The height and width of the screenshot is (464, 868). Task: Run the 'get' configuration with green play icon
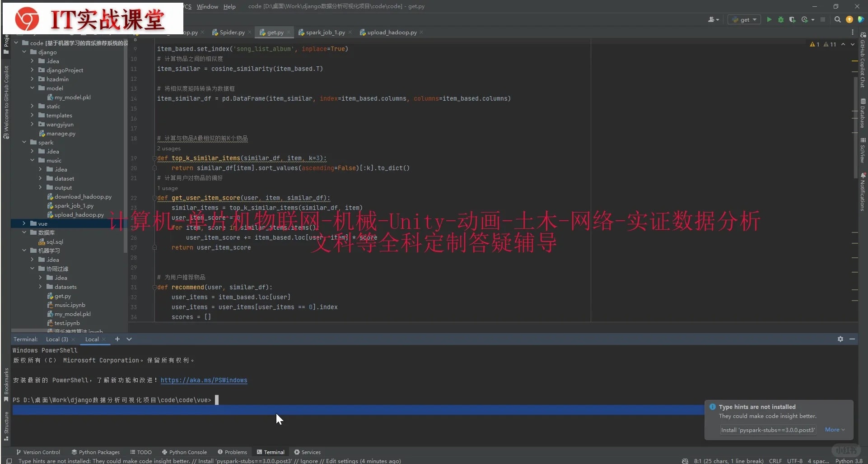tap(769, 19)
